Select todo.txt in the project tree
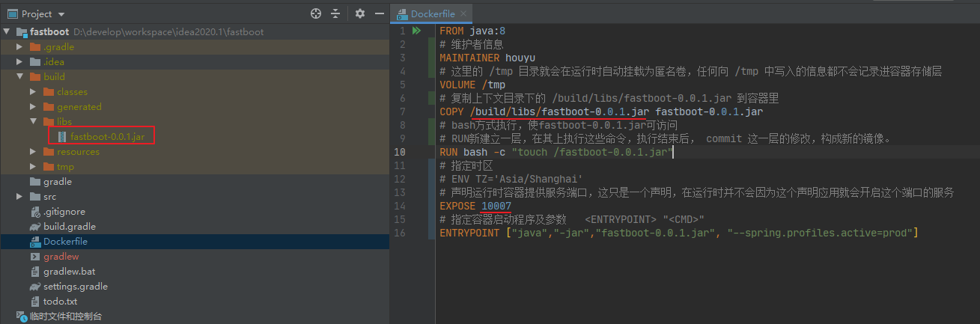 [60, 302]
